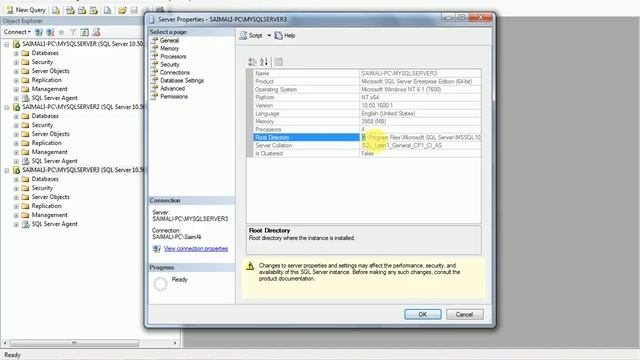Click the View connection properties link
Screen dimensions: 640x360
(196, 249)
